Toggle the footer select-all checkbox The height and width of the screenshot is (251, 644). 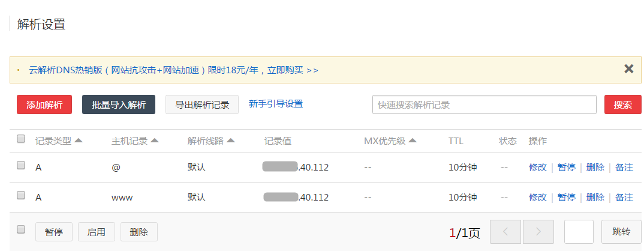coord(21,229)
